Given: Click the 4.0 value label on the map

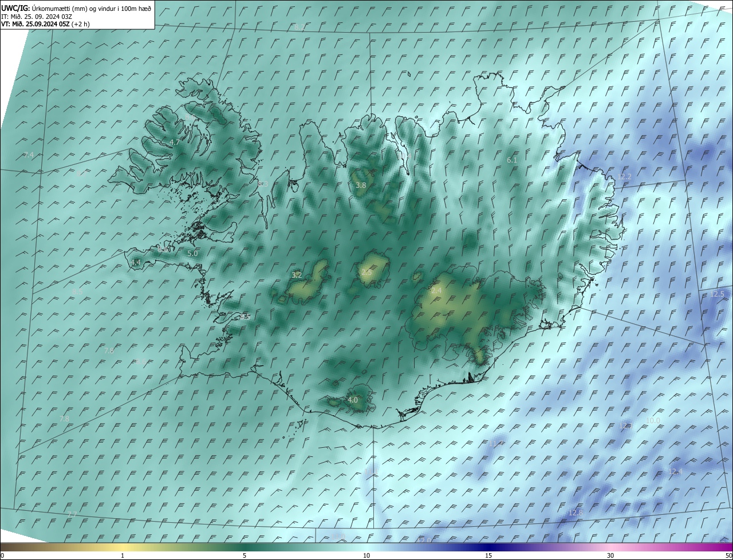Looking at the screenshot, I should tap(353, 400).
